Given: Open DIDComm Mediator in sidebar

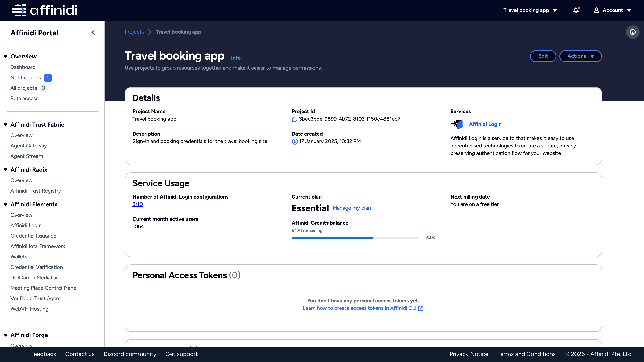Looking at the screenshot, I should pos(34,278).
